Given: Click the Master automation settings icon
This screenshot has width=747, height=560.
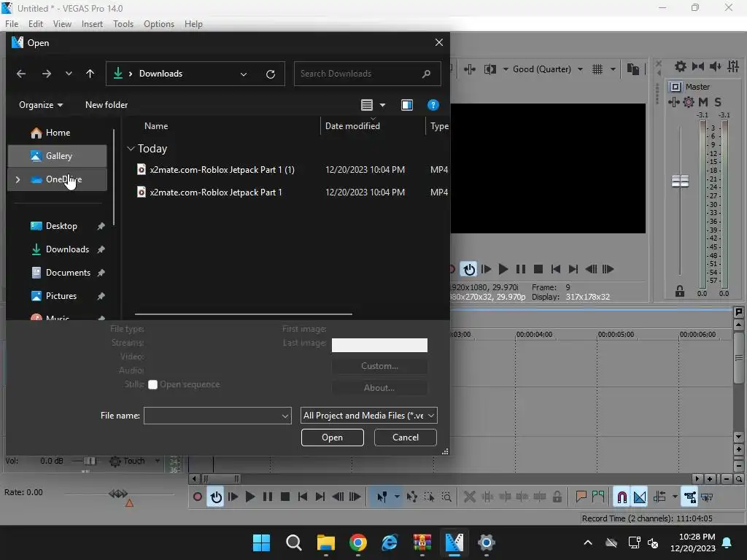Looking at the screenshot, I should click(689, 102).
